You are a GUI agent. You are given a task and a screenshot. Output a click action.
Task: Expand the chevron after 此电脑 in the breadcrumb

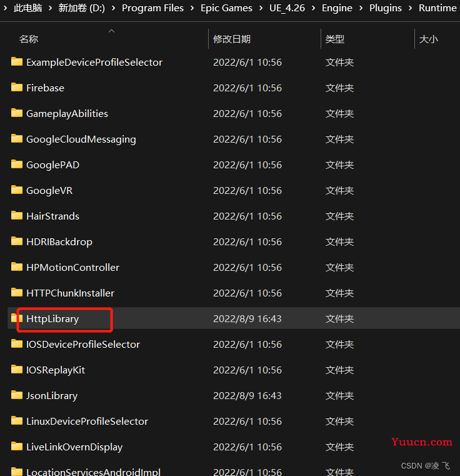pyautogui.click(x=51, y=8)
